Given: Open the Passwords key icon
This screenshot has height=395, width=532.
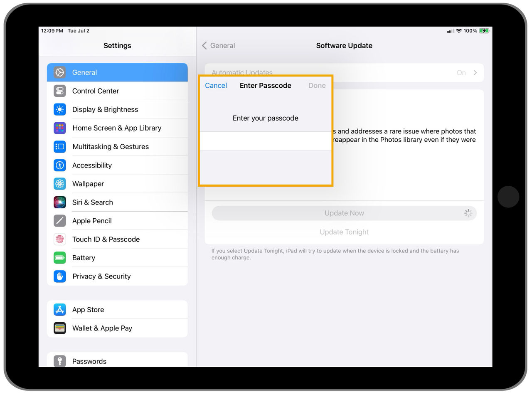Looking at the screenshot, I should (60, 361).
